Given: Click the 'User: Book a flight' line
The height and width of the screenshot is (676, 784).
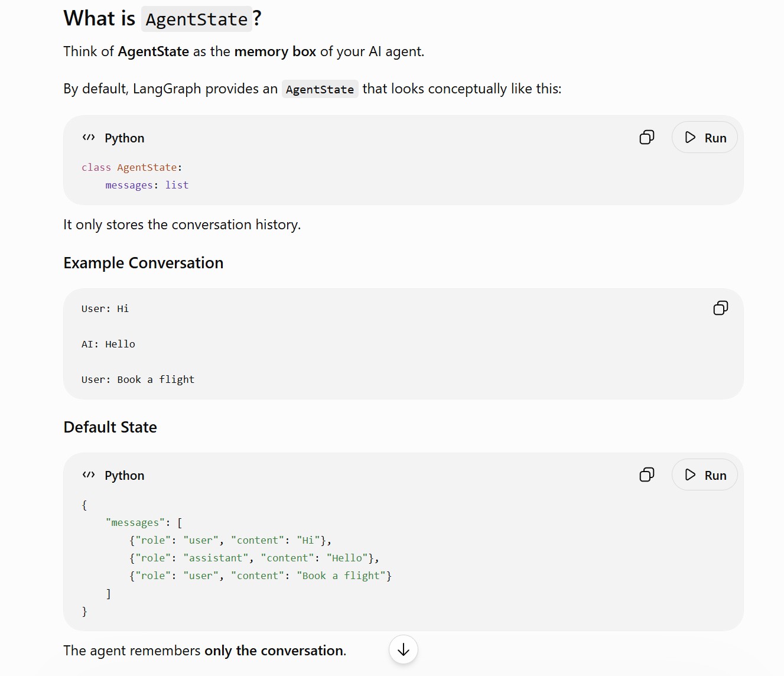Looking at the screenshot, I should click(138, 379).
